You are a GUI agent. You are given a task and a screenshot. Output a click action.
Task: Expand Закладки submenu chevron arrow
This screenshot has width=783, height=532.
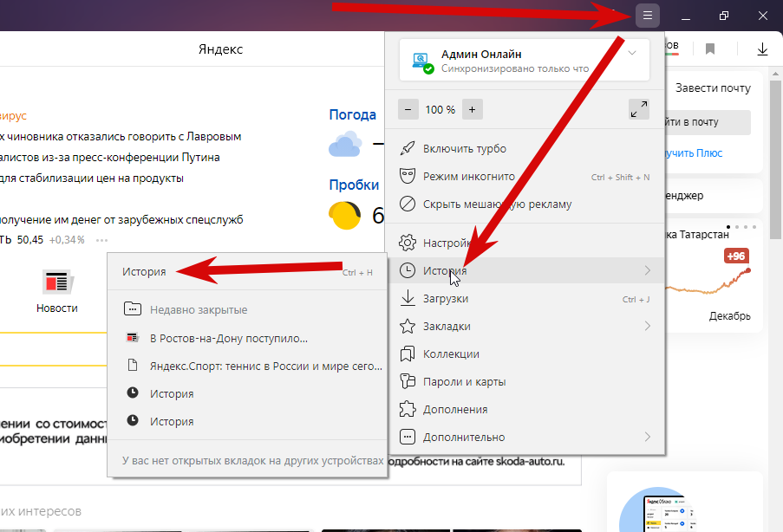click(648, 326)
